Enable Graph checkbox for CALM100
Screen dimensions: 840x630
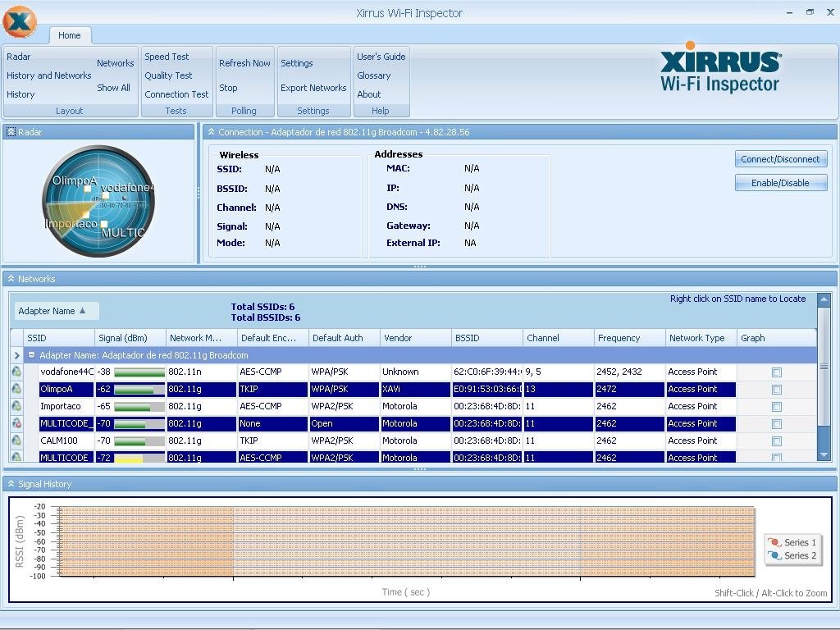coord(777,441)
